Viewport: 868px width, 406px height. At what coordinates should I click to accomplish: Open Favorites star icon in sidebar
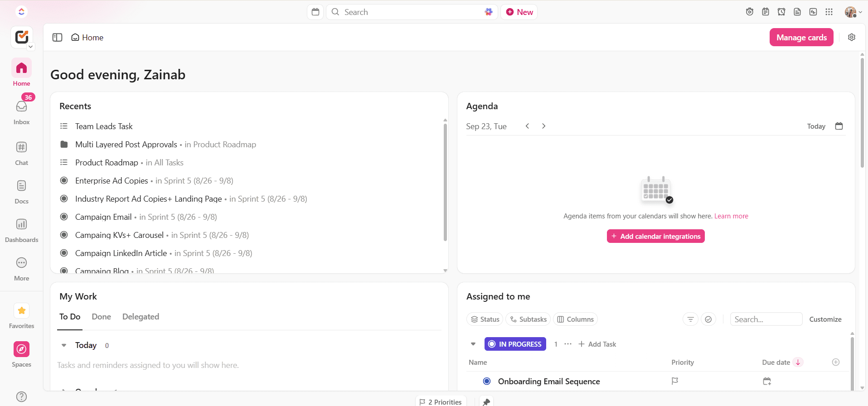(x=21, y=311)
